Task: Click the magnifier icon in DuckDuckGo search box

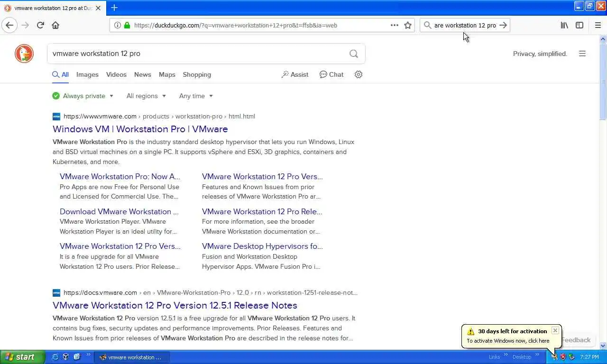Action: (354, 54)
